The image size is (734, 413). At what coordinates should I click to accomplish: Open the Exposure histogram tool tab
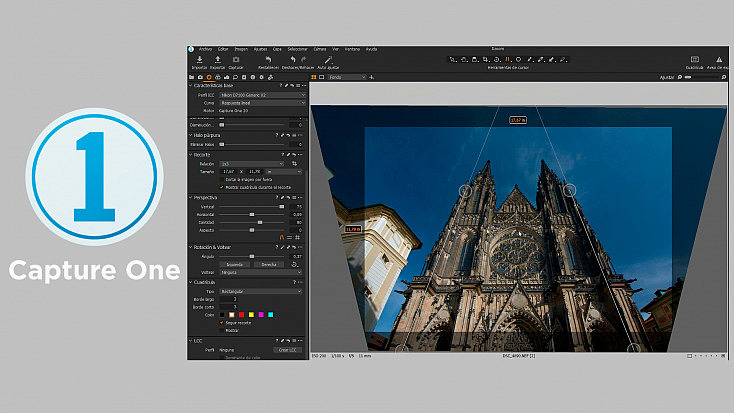point(227,77)
